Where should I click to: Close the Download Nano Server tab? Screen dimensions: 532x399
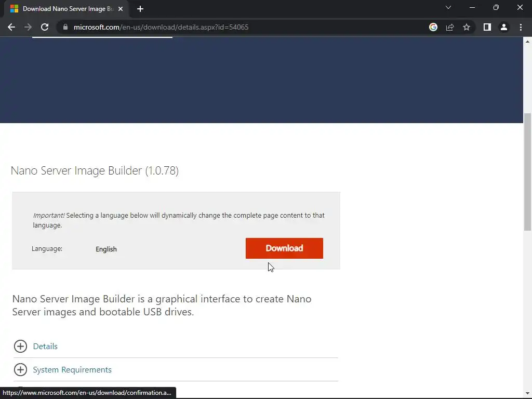coord(121,9)
